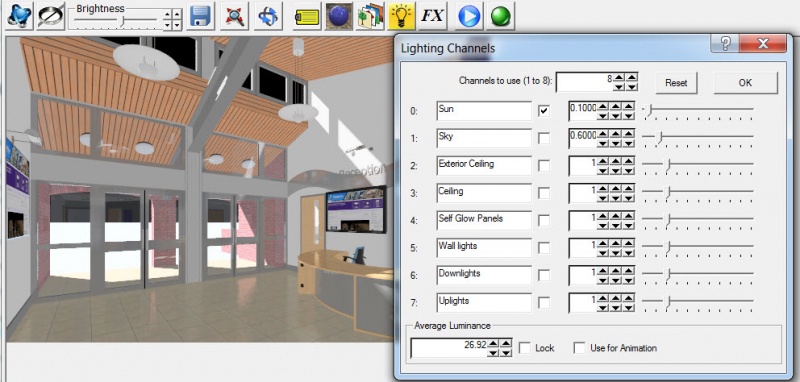Click the yellow light bulb lighting icon

point(402,16)
